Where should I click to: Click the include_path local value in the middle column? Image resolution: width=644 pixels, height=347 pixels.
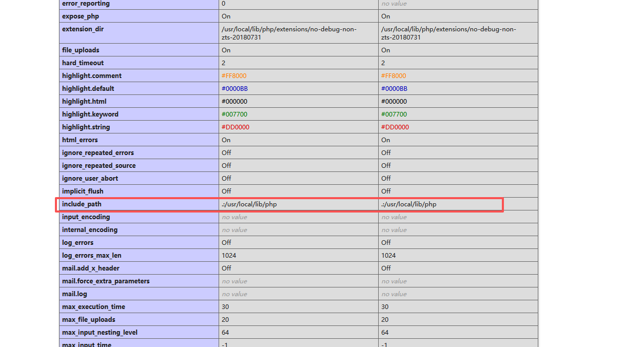[249, 204]
